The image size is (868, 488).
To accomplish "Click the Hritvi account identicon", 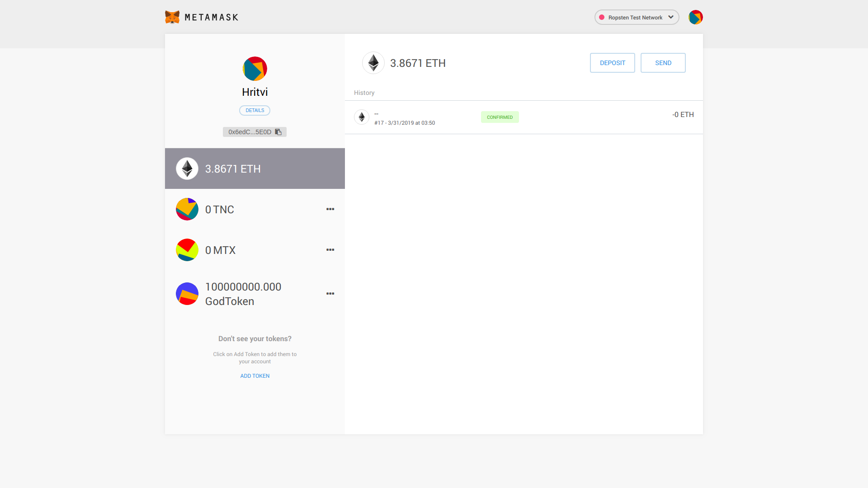I will point(255,69).
